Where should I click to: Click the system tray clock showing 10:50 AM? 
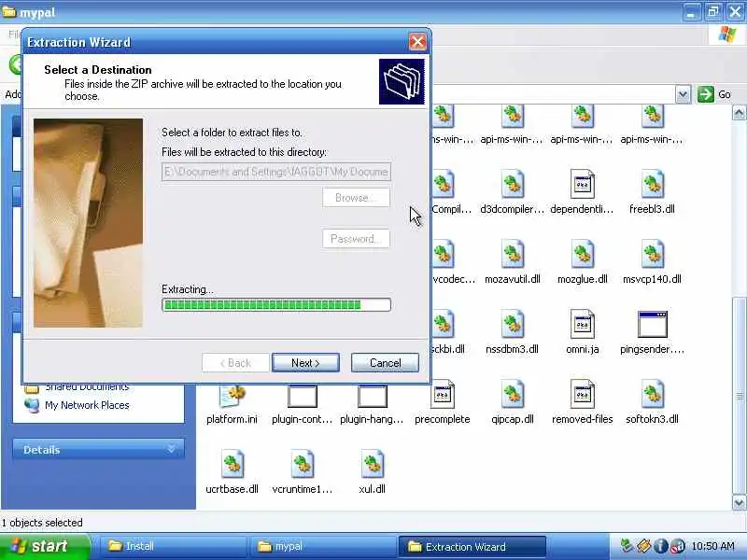[712, 546]
